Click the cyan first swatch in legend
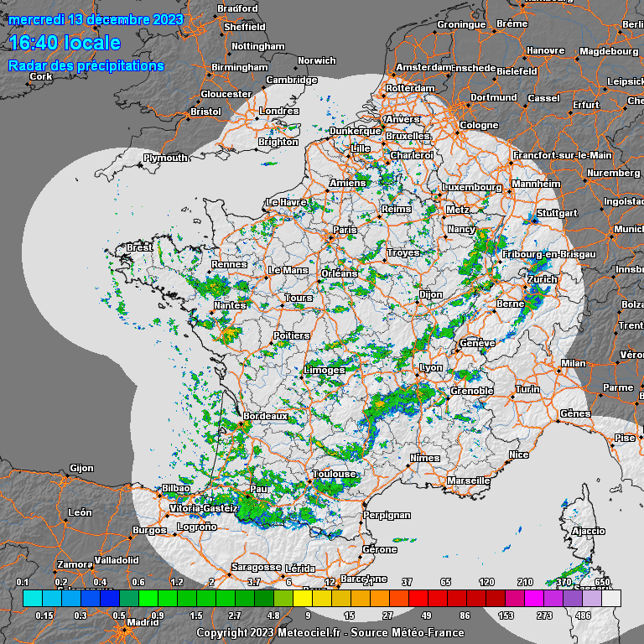 click(x=32, y=598)
